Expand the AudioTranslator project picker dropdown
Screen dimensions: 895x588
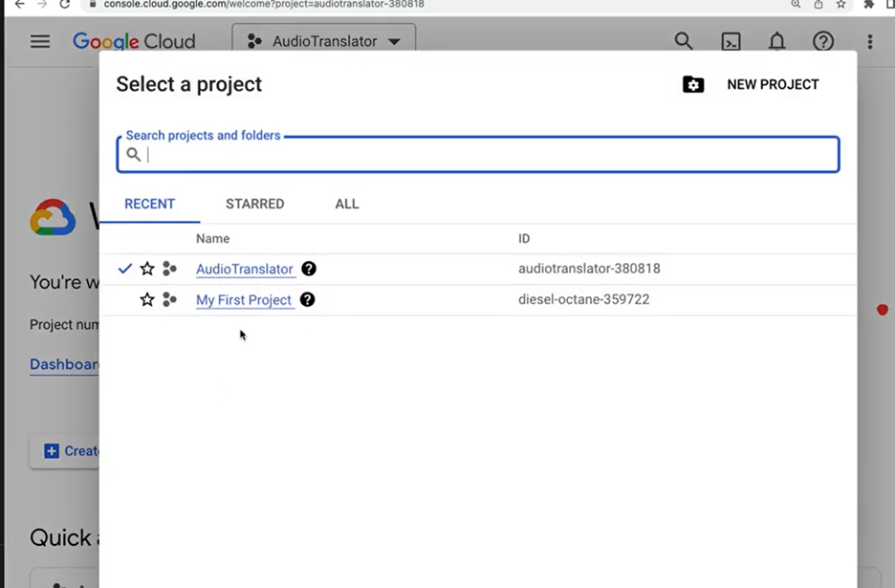(324, 42)
